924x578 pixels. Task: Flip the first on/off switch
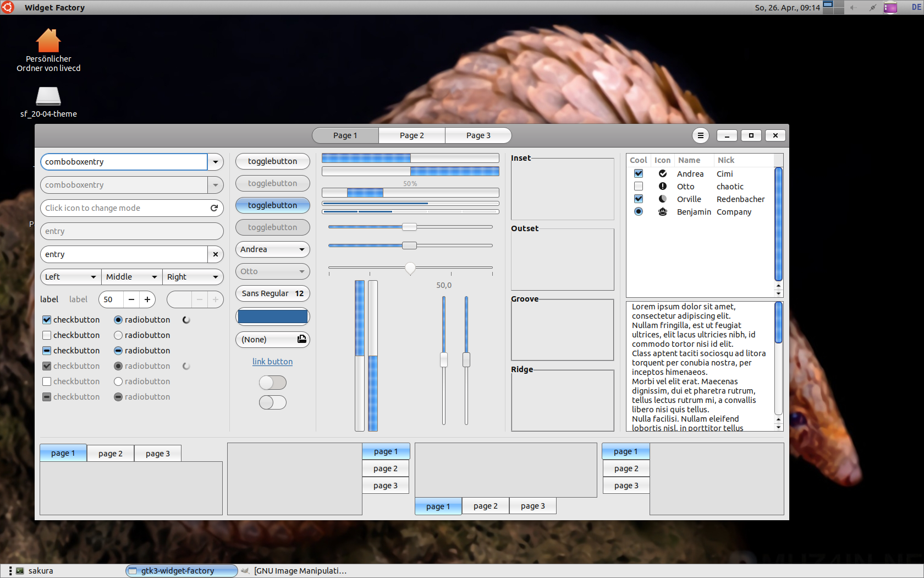click(x=273, y=383)
